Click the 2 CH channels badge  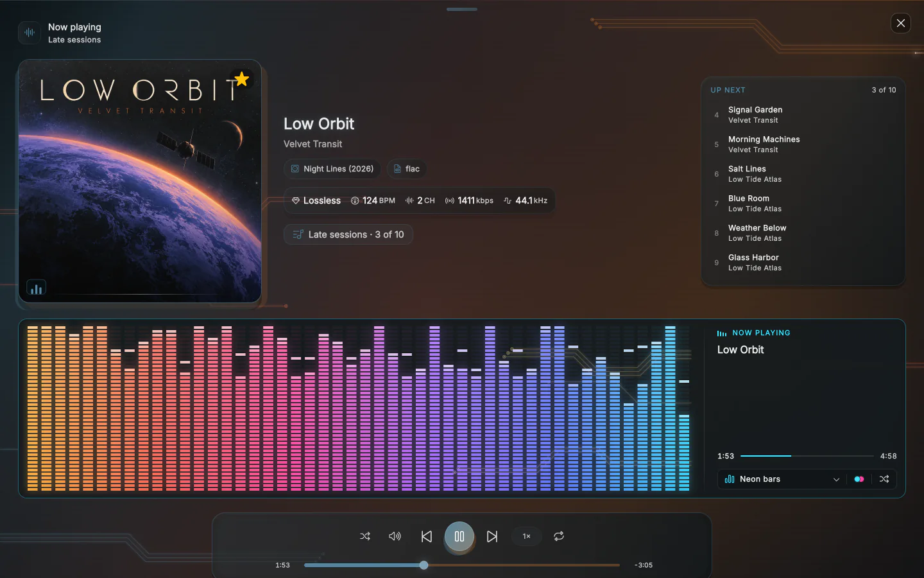click(x=420, y=200)
